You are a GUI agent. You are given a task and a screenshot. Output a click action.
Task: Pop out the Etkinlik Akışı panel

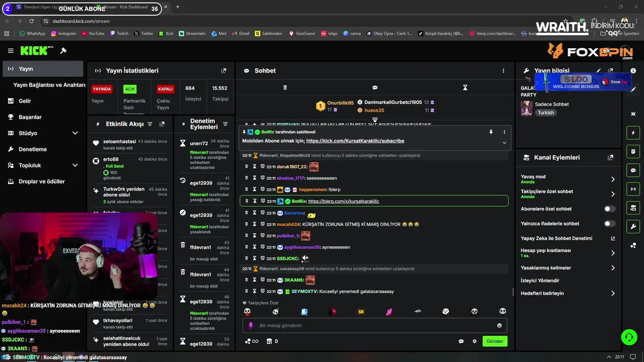pos(162,124)
